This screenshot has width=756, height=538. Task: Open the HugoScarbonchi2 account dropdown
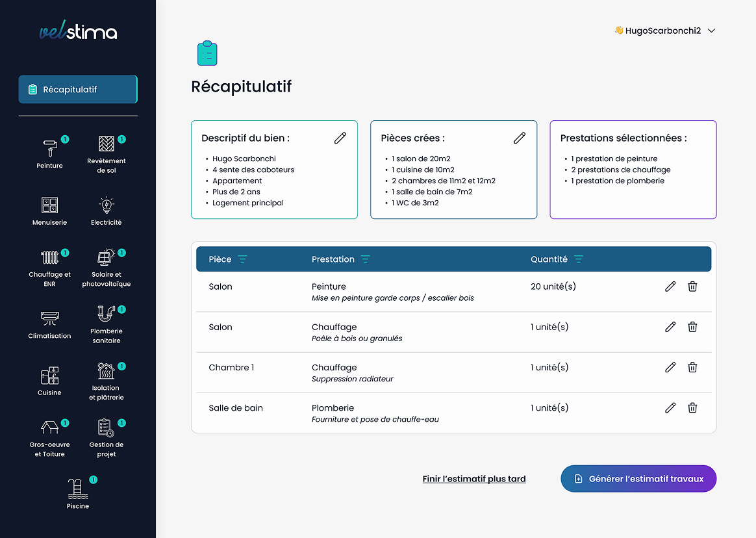664,30
